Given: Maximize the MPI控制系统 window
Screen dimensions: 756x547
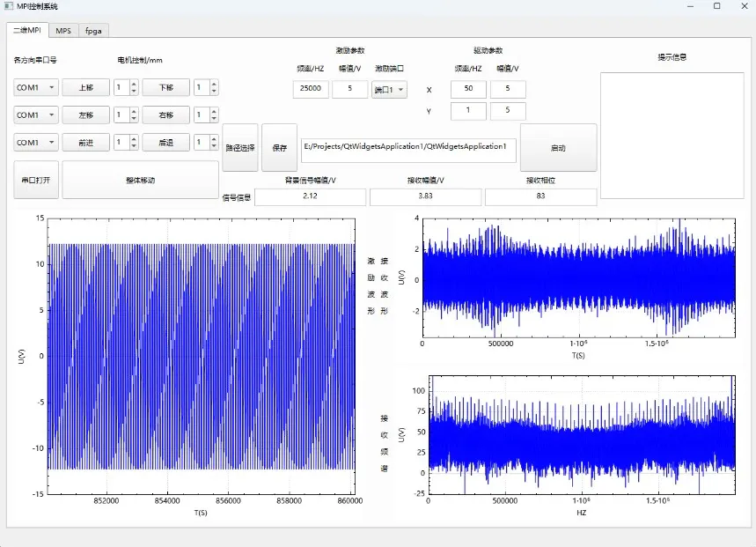Looking at the screenshot, I should point(717,6).
